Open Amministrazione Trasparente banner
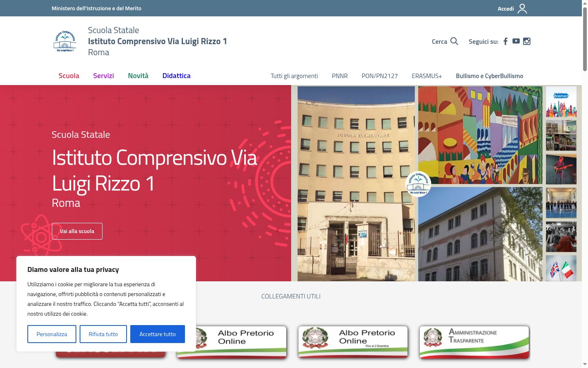 point(474,342)
